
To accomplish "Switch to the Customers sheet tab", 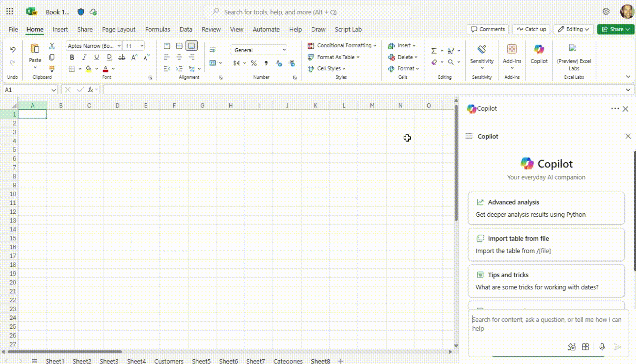I will (168, 361).
